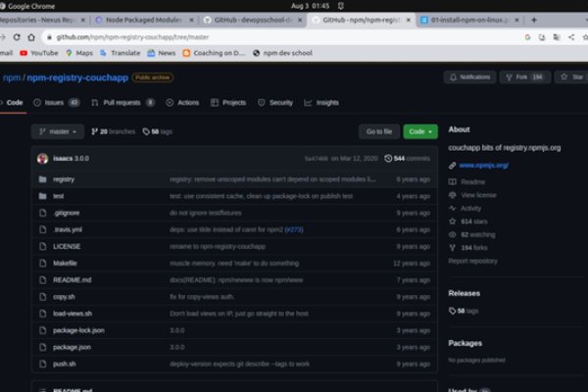
Task: Open the LICENSE file
Action: tap(67, 246)
